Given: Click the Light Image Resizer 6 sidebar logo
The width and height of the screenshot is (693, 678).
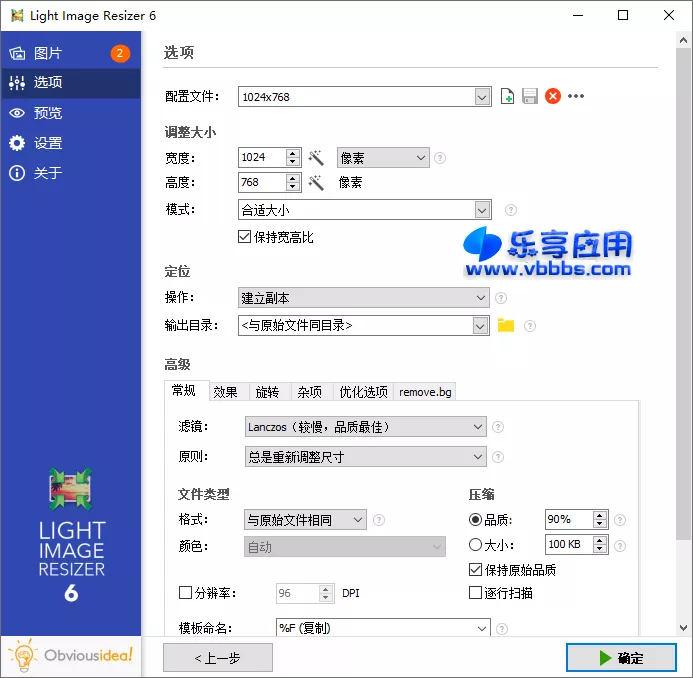Looking at the screenshot, I should pos(71,536).
